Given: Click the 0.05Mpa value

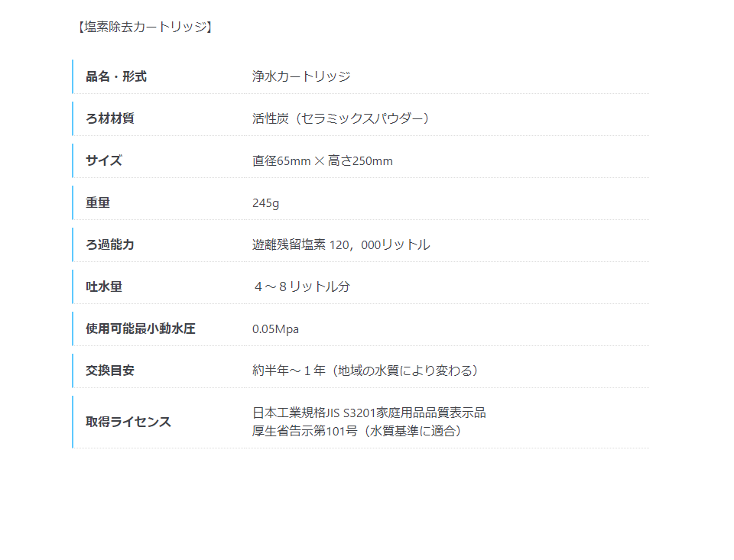Looking at the screenshot, I should coord(275,329).
